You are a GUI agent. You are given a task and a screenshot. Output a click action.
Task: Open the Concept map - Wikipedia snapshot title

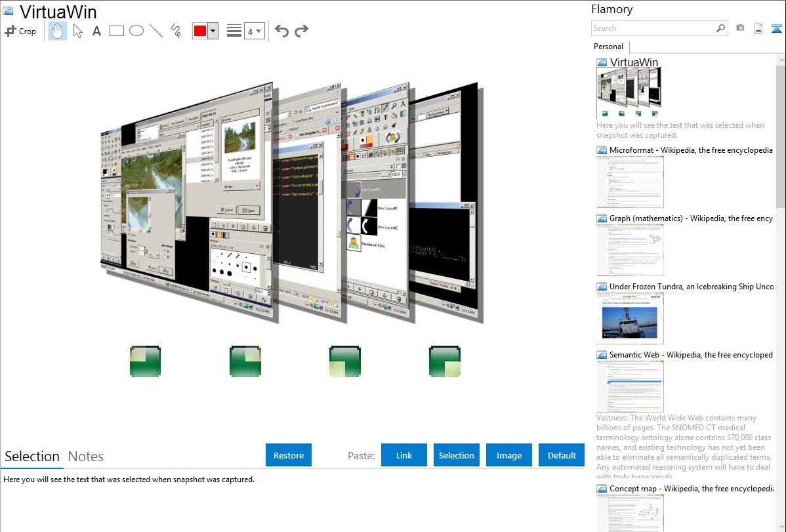tap(692, 488)
